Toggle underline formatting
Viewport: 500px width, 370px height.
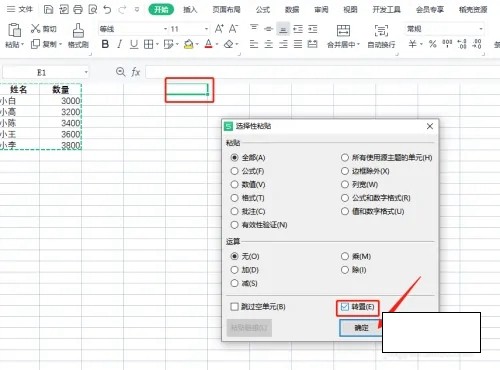[134, 44]
